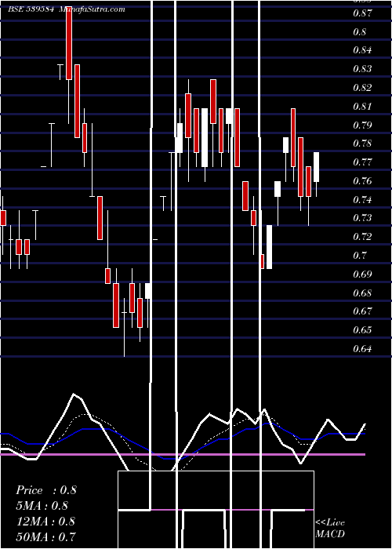Viewport: 392px width, 549px height.
Task: Click the 0.65 price axis label
Action: click(362, 330)
